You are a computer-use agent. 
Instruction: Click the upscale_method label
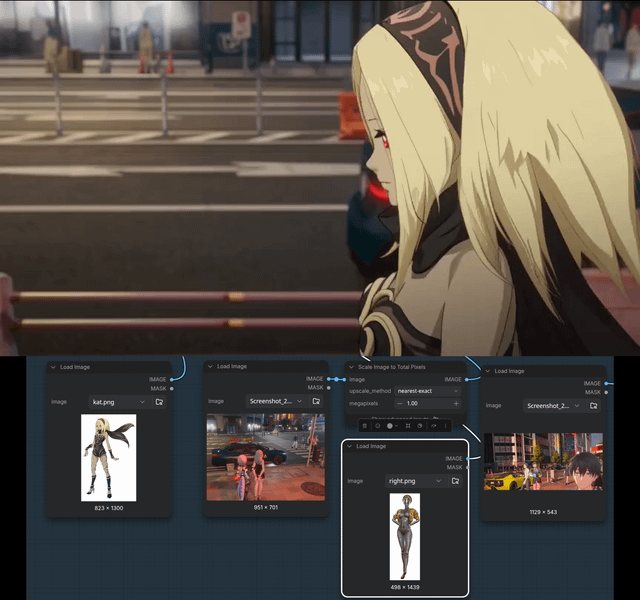[x=370, y=391]
